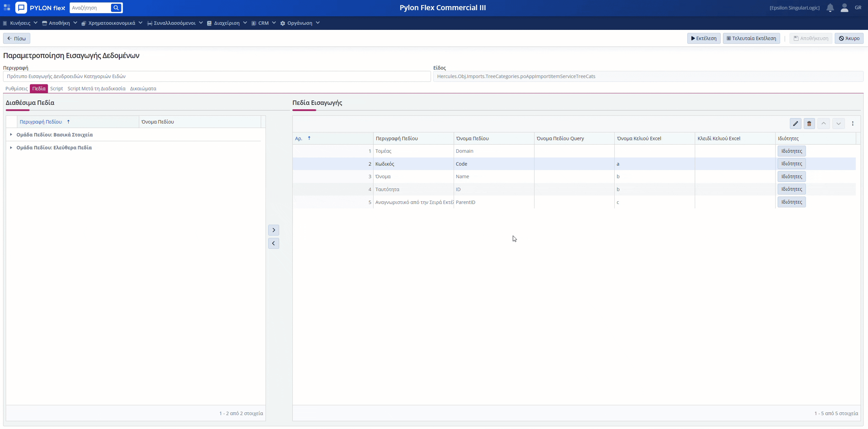This screenshot has width=868, height=429.
Task: Click the trash delete icon
Action: point(809,124)
